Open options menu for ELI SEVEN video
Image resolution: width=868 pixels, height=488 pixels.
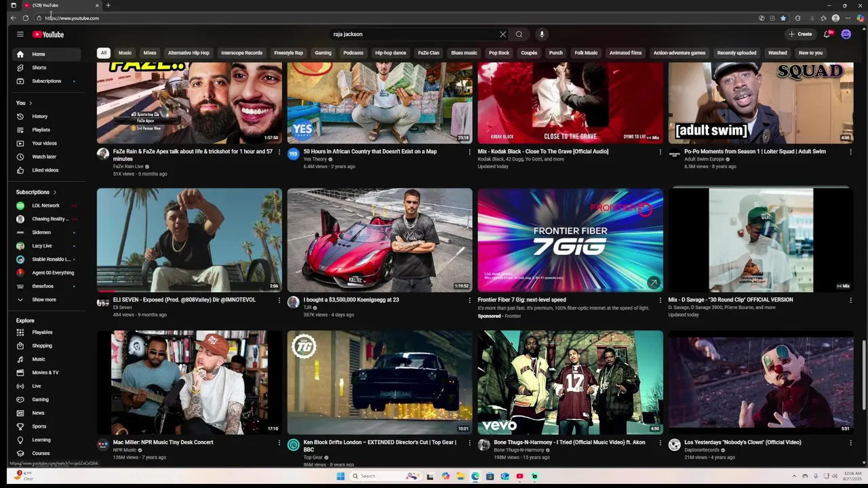(279, 300)
